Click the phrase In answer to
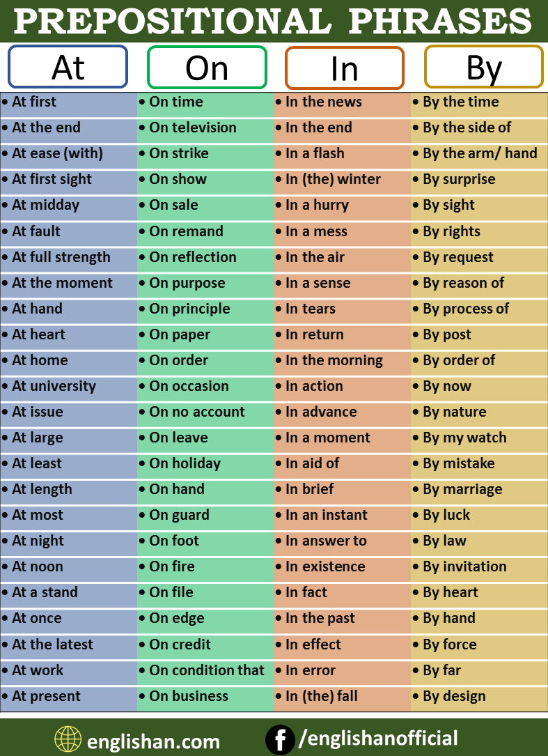548x756 pixels. [327, 541]
